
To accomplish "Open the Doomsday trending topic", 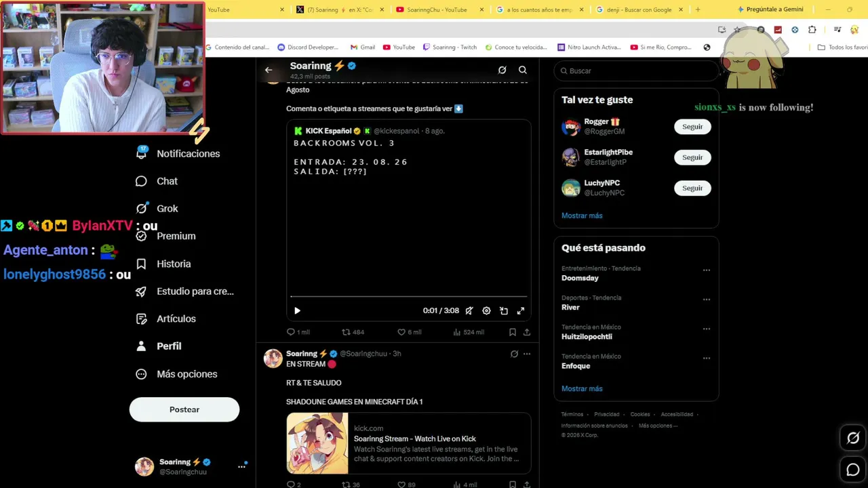I will [x=580, y=278].
